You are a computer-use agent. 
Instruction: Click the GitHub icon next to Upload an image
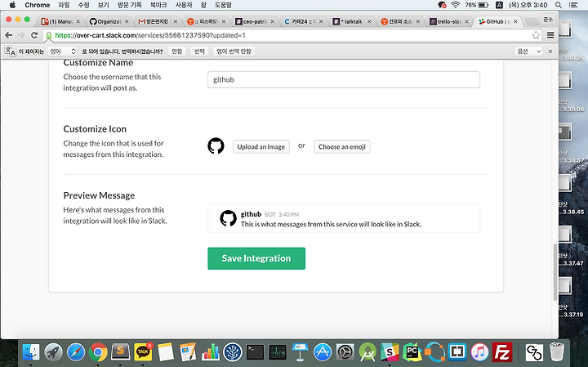point(216,145)
